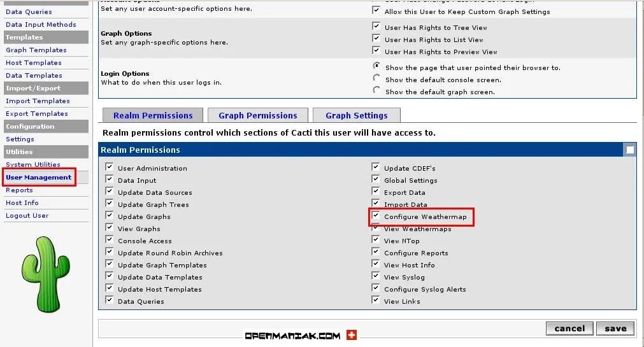Toggle View Weathermaps checkbox
644x347 pixels.
[x=375, y=227]
